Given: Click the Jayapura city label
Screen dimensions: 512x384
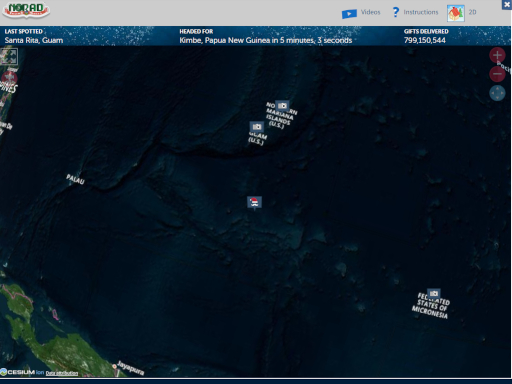Looking at the screenshot, I should [x=131, y=368].
